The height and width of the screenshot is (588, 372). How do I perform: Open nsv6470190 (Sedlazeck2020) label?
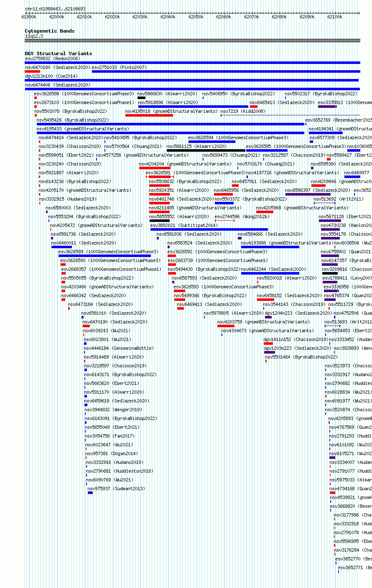pyautogui.click(x=115, y=322)
